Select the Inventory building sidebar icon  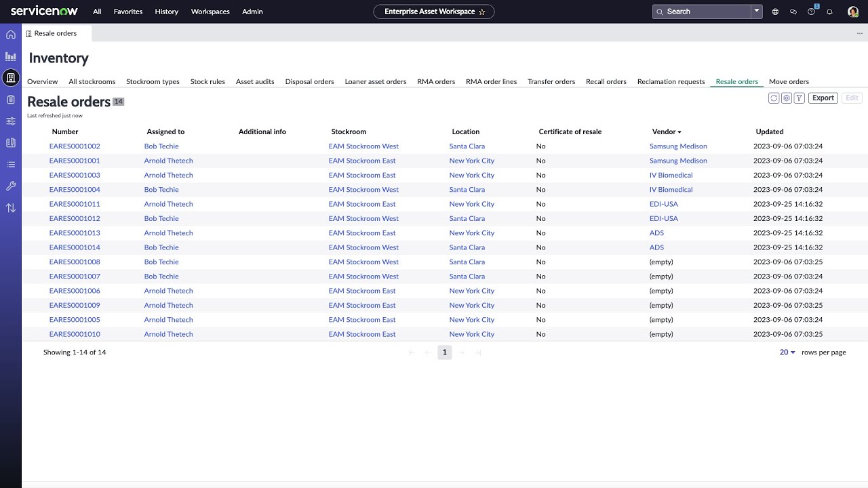pyautogui.click(x=11, y=78)
